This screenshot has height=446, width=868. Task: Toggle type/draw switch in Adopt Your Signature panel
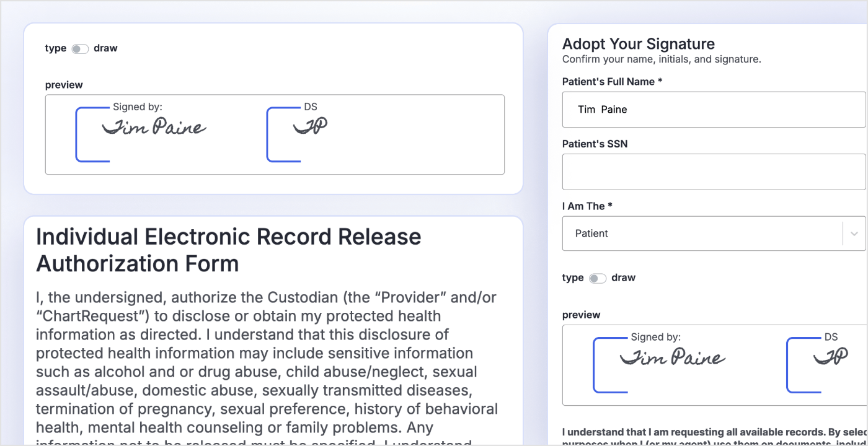pyautogui.click(x=598, y=278)
